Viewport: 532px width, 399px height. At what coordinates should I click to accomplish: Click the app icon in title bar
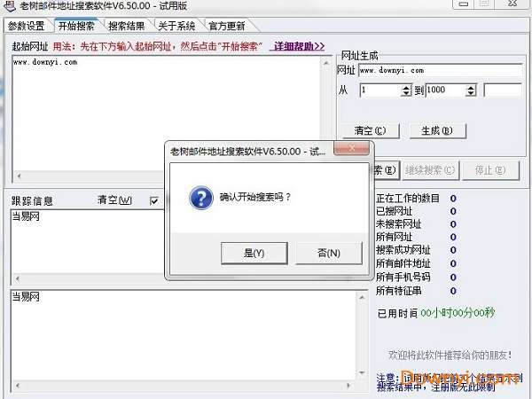[x=9, y=5]
